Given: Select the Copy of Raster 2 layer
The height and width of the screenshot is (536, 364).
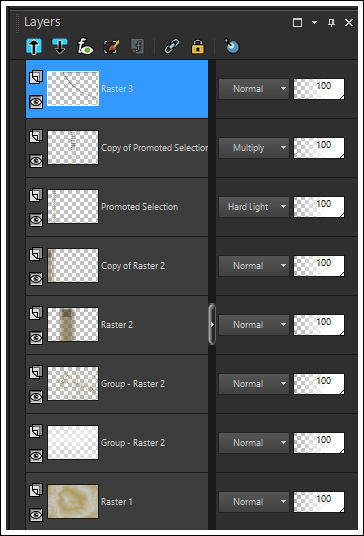Looking at the screenshot, I should [x=117, y=266].
